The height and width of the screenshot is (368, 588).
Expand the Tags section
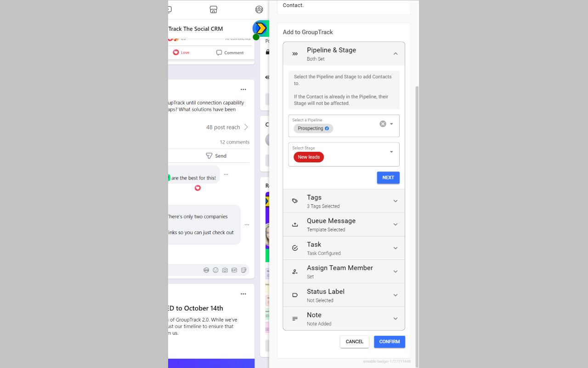pyautogui.click(x=344, y=201)
